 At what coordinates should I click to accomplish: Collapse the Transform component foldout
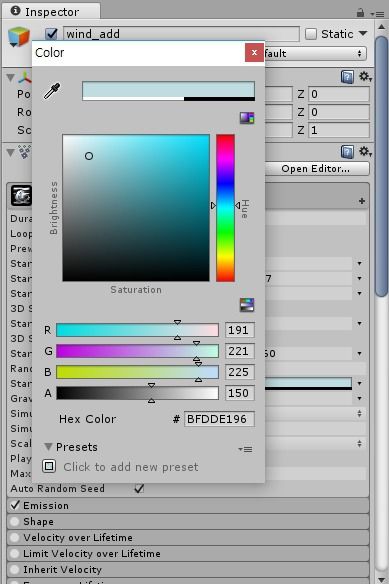tap(10, 77)
